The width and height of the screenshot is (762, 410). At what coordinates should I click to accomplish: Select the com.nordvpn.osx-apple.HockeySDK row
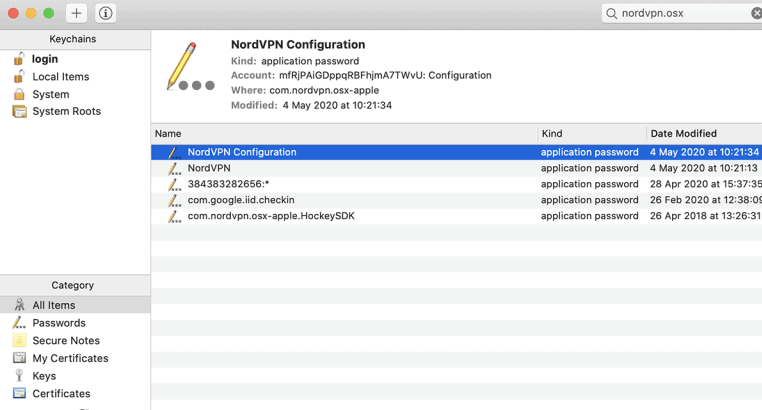456,216
